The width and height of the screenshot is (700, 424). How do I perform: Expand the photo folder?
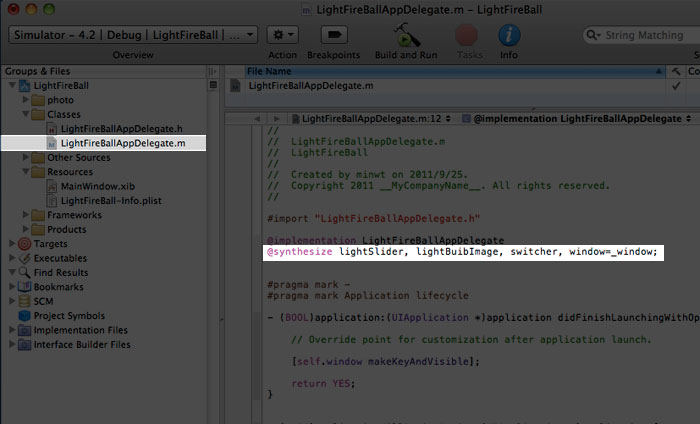(x=26, y=100)
